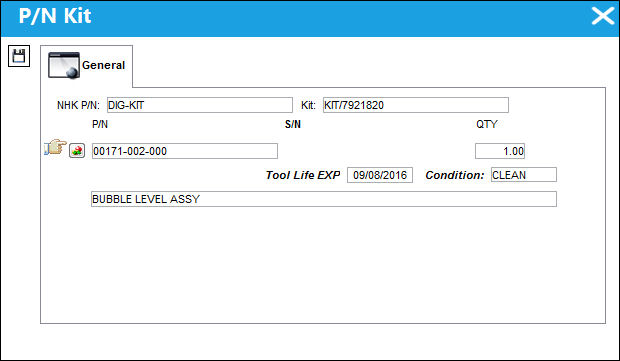Click the Kit: label
This screenshot has height=361, width=620.
(308, 105)
